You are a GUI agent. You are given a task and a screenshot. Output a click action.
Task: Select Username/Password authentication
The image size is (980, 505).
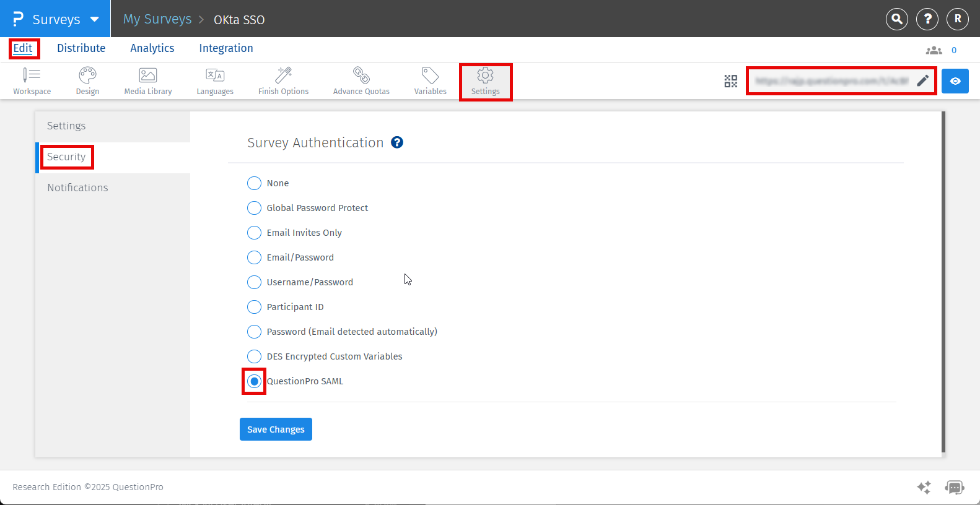pos(254,282)
